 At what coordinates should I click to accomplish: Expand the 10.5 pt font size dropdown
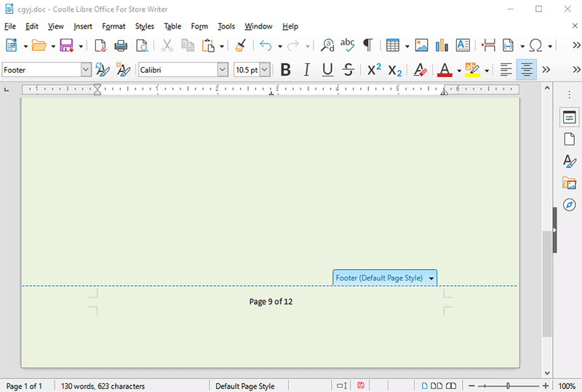[x=264, y=70]
